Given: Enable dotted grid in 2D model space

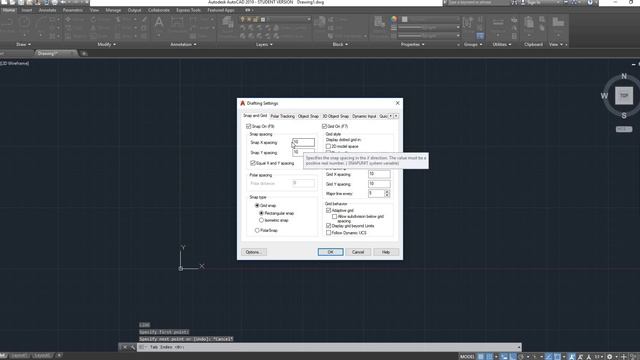Looking at the screenshot, I should pos(328,146).
